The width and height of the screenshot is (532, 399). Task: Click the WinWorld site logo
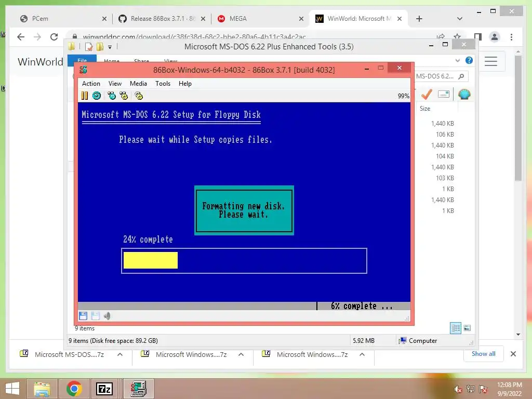point(41,62)
